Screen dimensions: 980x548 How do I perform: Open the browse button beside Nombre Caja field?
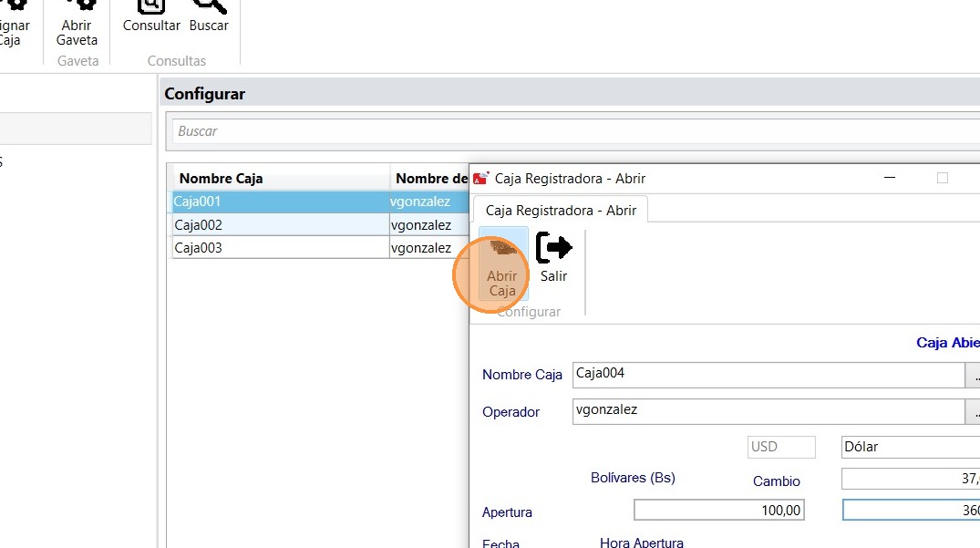[x=973, y=375]
